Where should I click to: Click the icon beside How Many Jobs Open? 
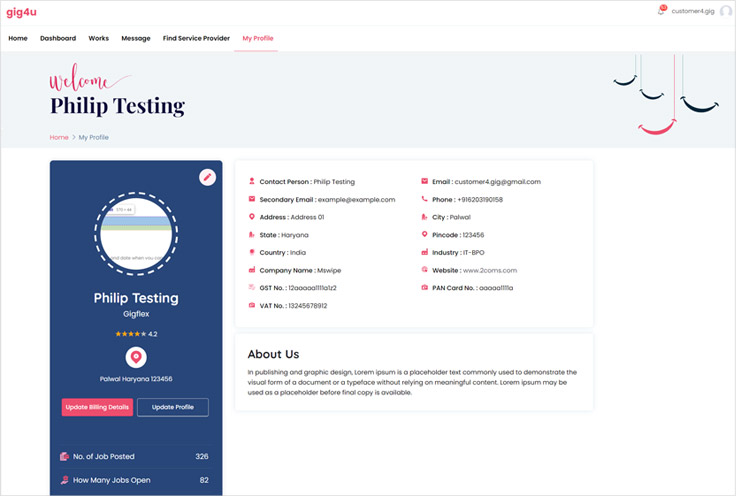pos(65,480)
